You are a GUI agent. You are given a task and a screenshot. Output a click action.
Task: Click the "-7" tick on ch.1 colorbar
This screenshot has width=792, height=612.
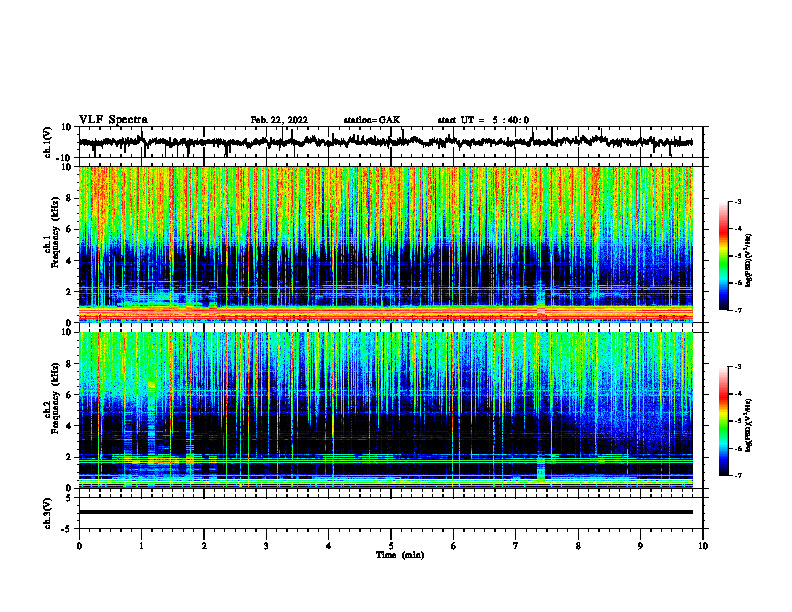pyautogui.click(x=738, y=310)
